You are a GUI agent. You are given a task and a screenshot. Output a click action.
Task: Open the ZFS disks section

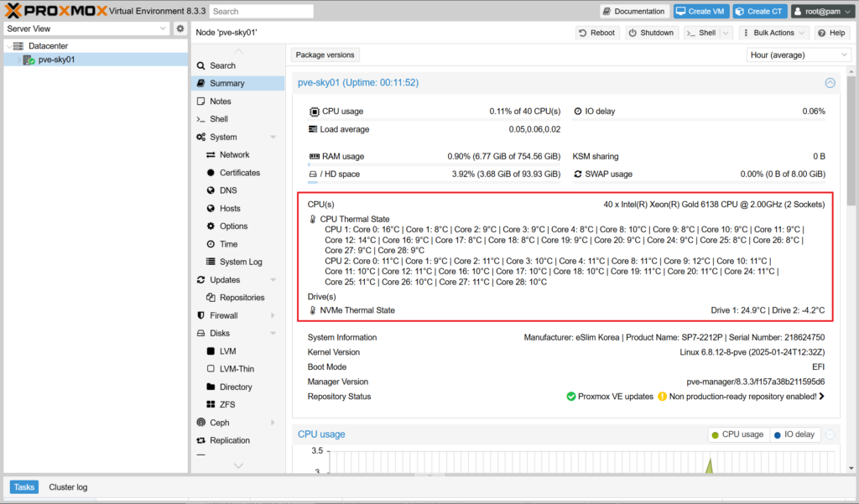pyautogui.click(x=228, y=404)
